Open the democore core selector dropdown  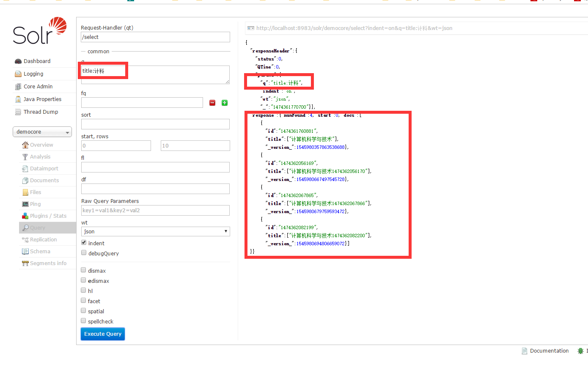[42, 132]
